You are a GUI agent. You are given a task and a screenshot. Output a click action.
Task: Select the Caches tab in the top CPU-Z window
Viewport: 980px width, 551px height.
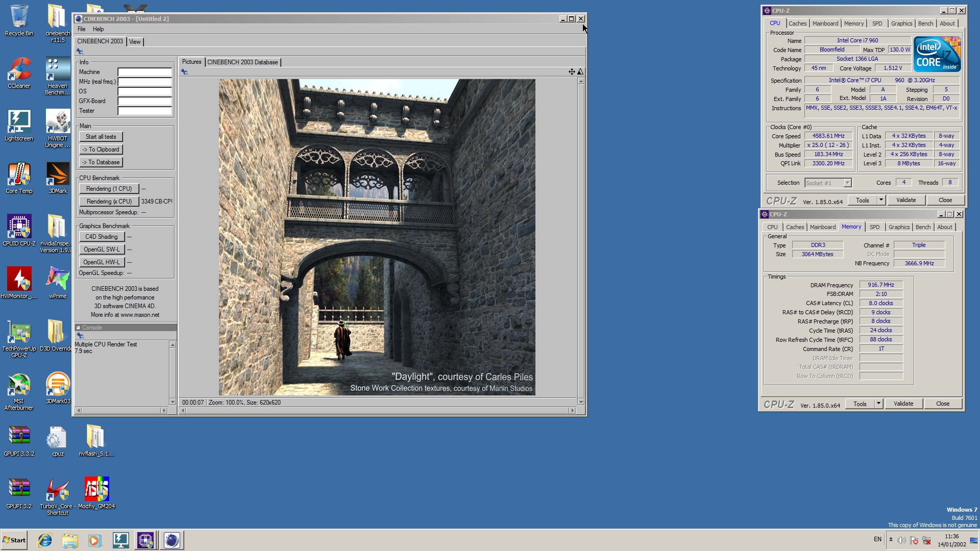click(798, 23)
